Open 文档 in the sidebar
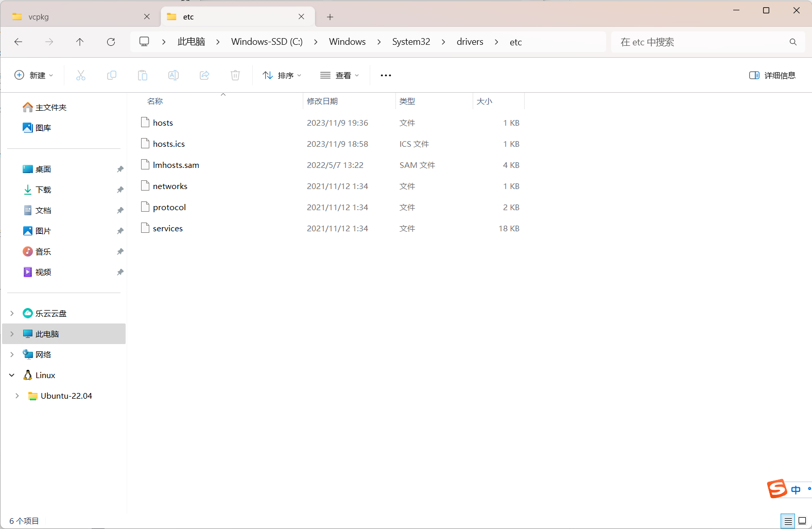 pyautogui.click(x=37, y=210)
